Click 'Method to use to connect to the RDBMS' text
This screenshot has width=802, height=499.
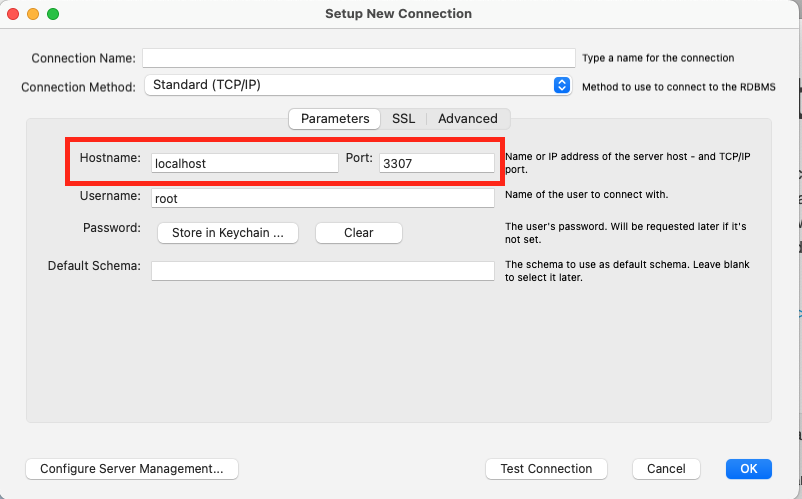pyautogui.click(x=679, y=87)
